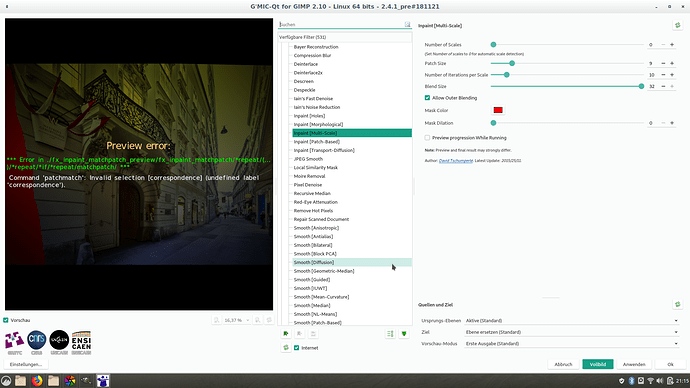Zoom out the preview image

217,320
